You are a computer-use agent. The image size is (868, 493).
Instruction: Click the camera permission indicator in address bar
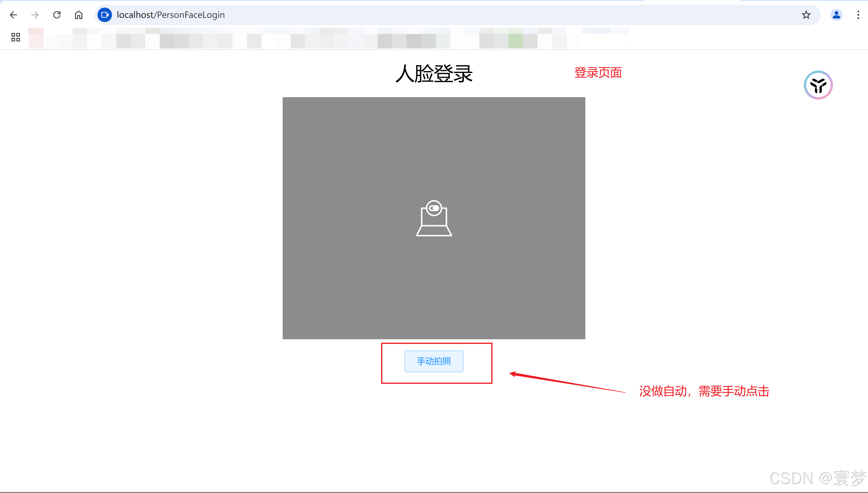pos(105,15)
